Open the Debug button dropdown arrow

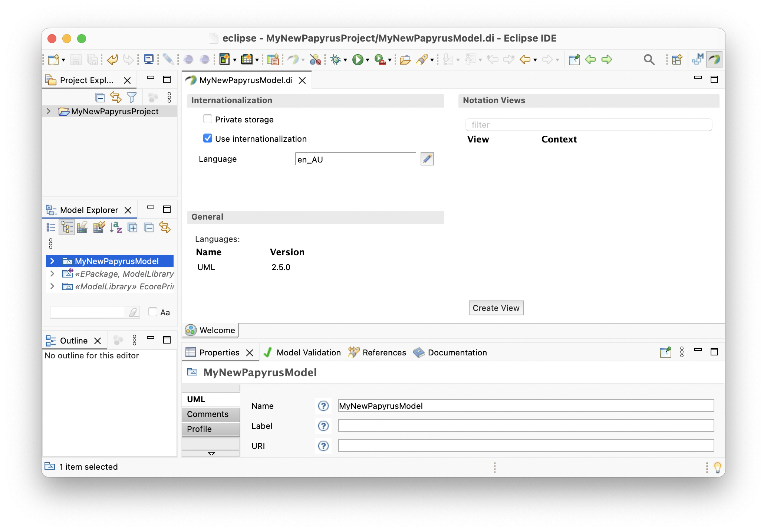[x=345, y=60]
